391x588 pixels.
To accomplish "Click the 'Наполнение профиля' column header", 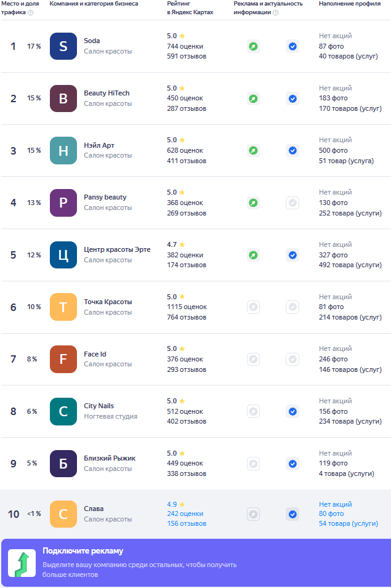I will [x=350, y=4].
